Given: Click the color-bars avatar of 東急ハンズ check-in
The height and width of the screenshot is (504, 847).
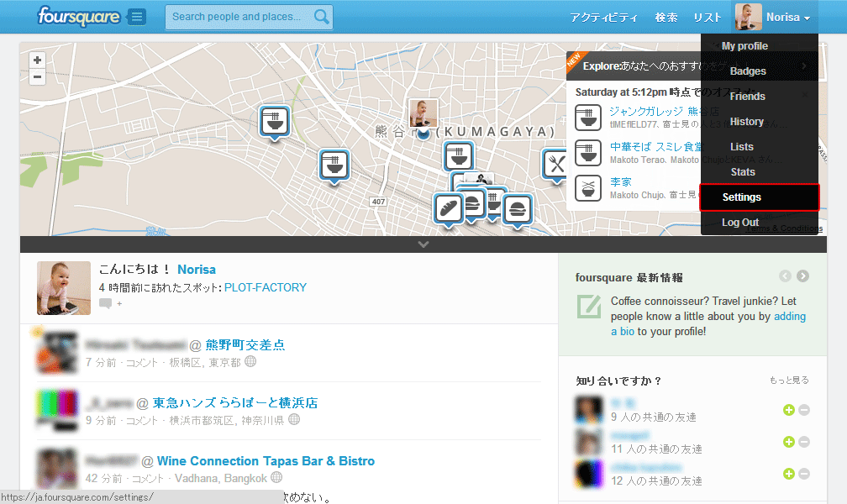Looking at the screenshot, I should coord(57,411).
